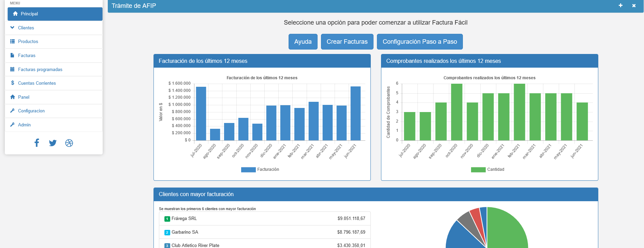Click the jun-2021 green vouchers bar
This screenshot has width=644, height=248.
tap(582, 122)
